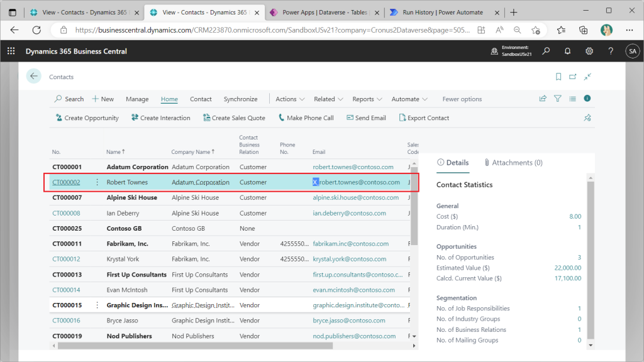Click the vertical scrollbar of contacts list
The width and height of the screenshot is (644, 362).
(x=414, y=206)
